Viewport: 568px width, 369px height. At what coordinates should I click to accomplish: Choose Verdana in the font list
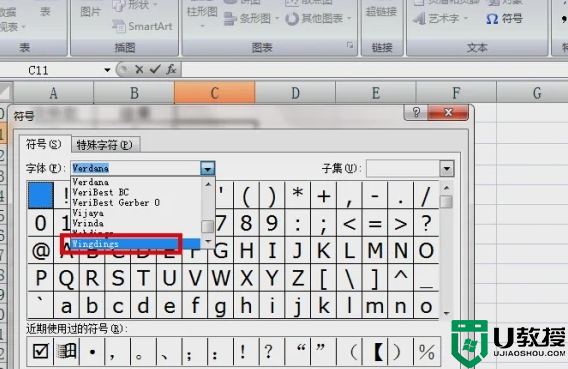coord(135,182)
